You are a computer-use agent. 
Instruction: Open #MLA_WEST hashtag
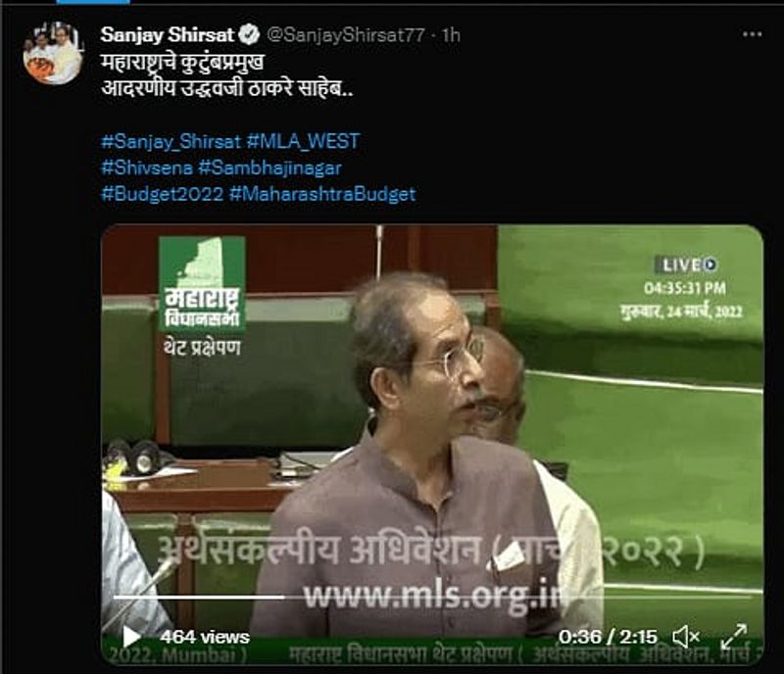pyautogui.click(x=303, y=141)
